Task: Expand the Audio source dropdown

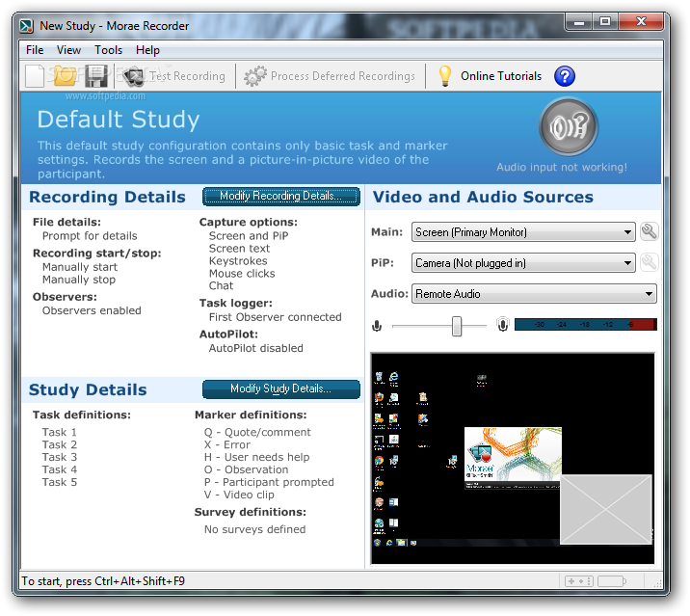Action: point(534,294)
